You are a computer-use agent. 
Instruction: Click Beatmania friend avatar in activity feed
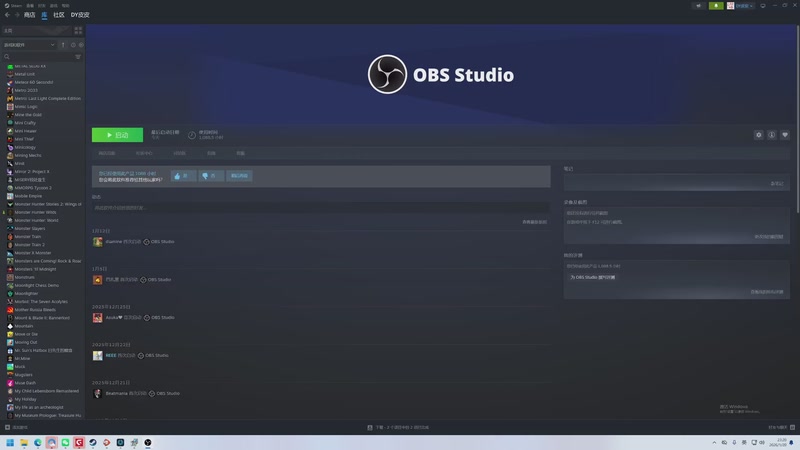coord(97,394)
